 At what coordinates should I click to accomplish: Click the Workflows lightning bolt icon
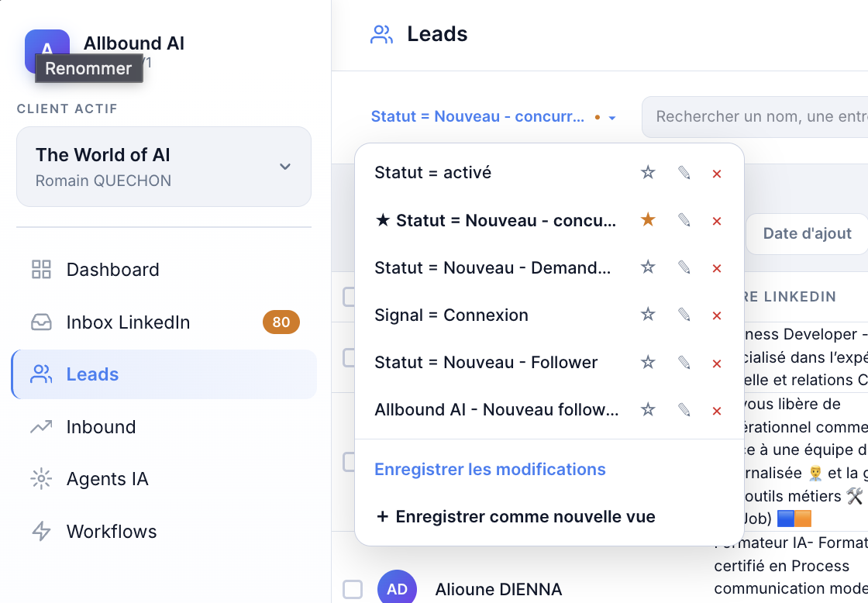(41, 532)
